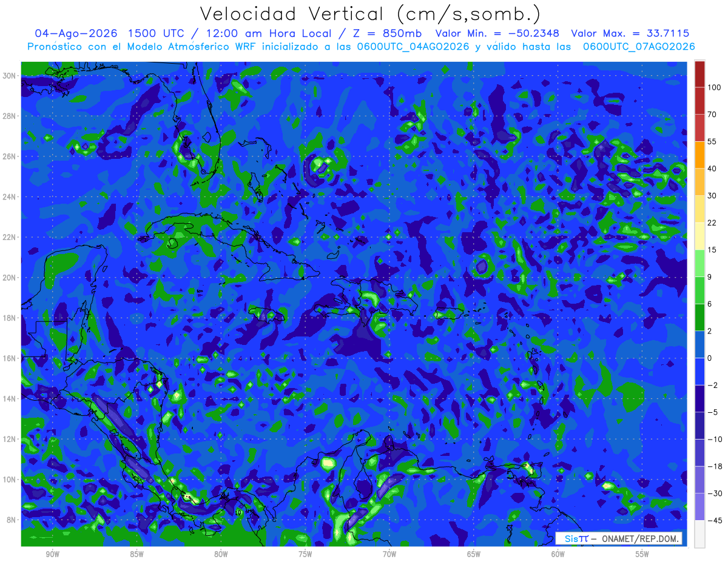Pick the light red swatch between 55 and 70

699,128
